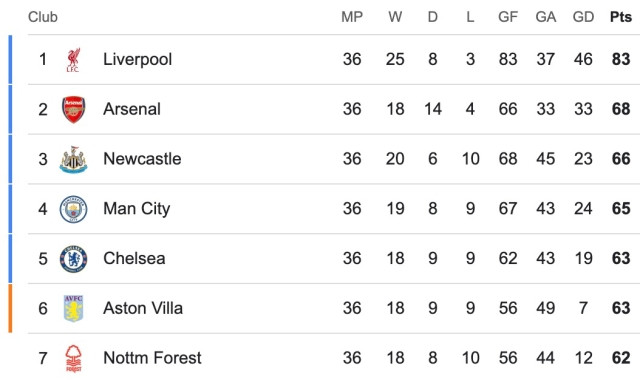Click the orange qualification bar beside Aston Villa
Screen dimensions: 640x380
pyautogui.click(x=10, y=309)
